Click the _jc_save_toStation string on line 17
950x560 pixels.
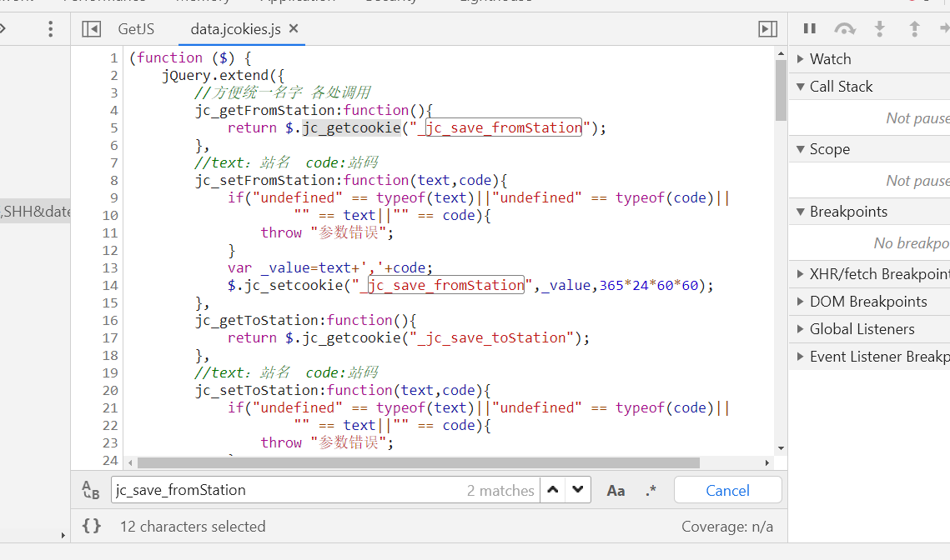coord(491,337)
